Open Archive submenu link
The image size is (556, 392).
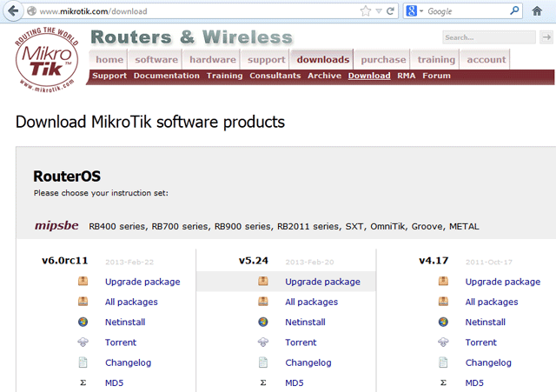click(x=324, y=76)
